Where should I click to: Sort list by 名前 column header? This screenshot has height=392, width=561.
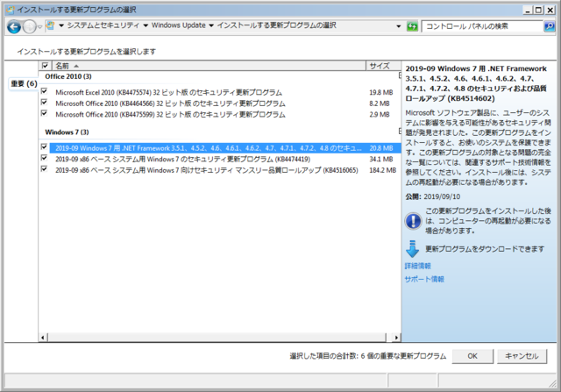coord(209,66)
